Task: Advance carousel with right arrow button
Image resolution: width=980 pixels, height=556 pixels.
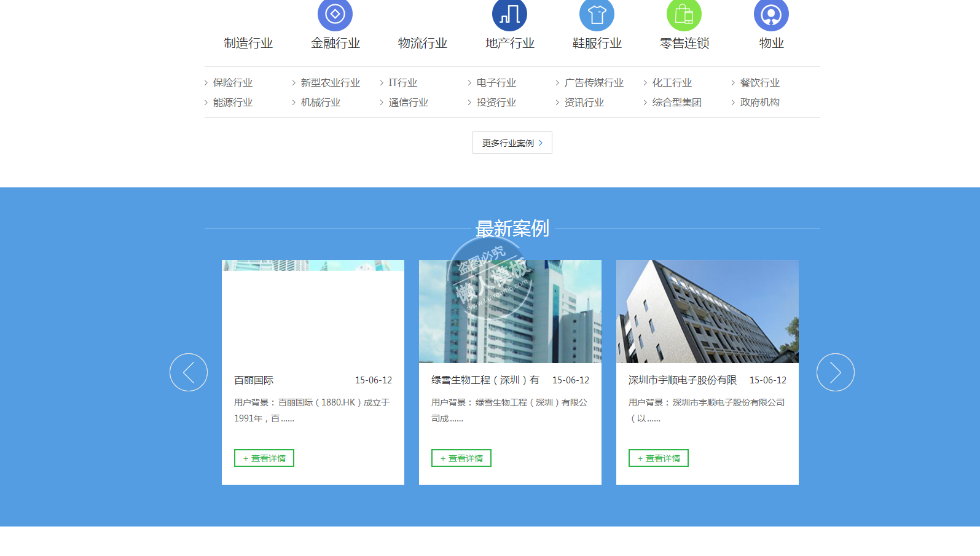Action: point(835,372)
